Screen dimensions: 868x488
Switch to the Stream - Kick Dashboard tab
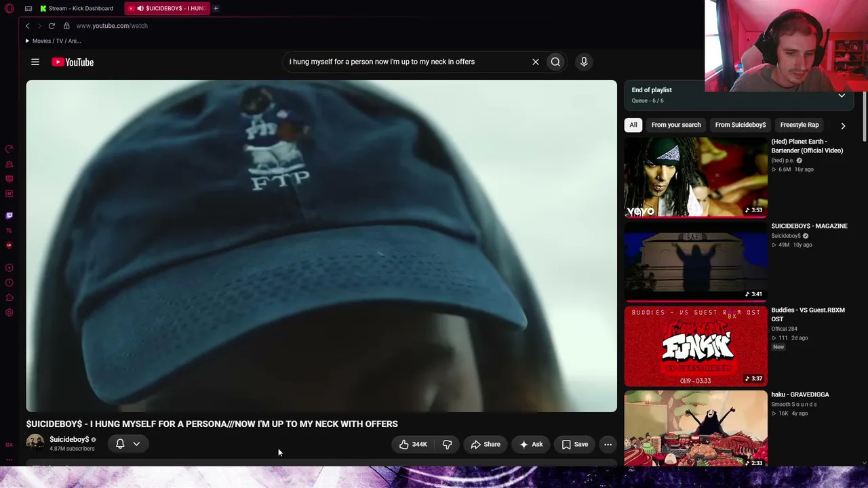(x=77, y=8)
